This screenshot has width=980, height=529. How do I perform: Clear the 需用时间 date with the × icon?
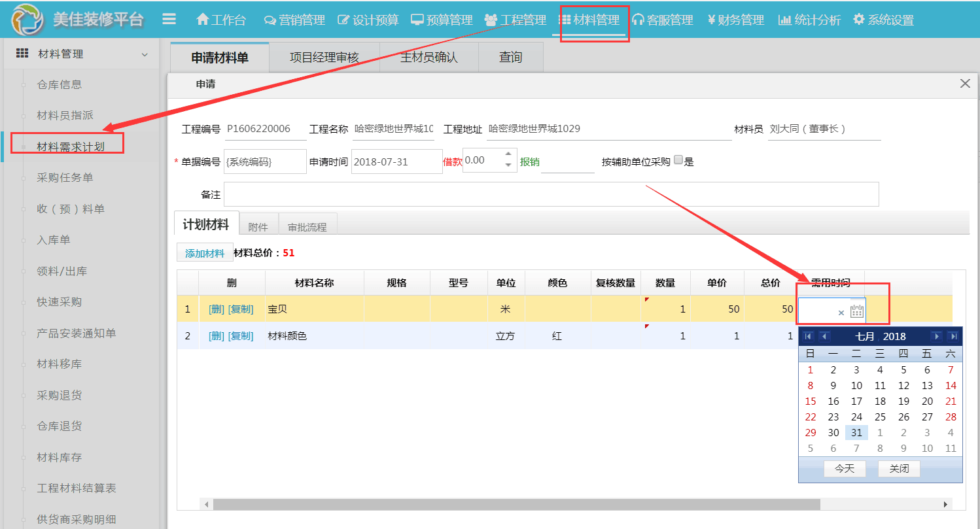point(841,313)
